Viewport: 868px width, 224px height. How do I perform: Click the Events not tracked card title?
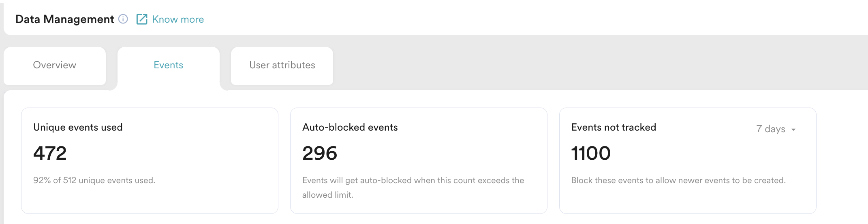point(614,127)
